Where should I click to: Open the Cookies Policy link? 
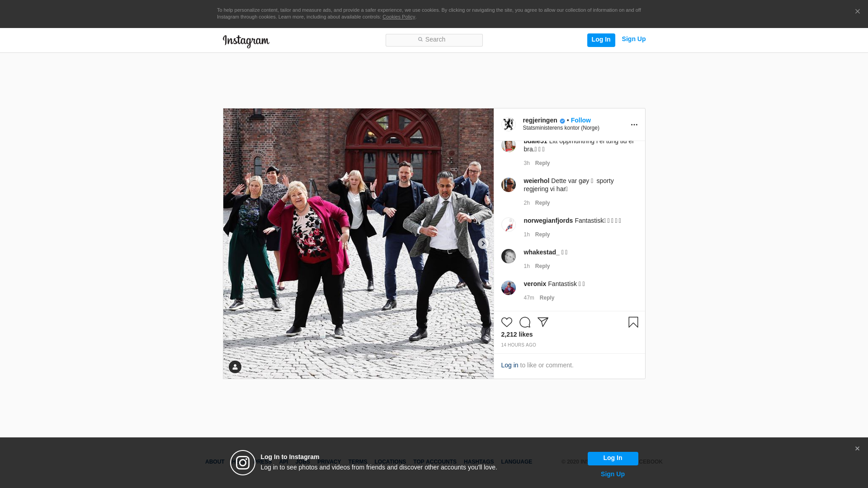398,17
